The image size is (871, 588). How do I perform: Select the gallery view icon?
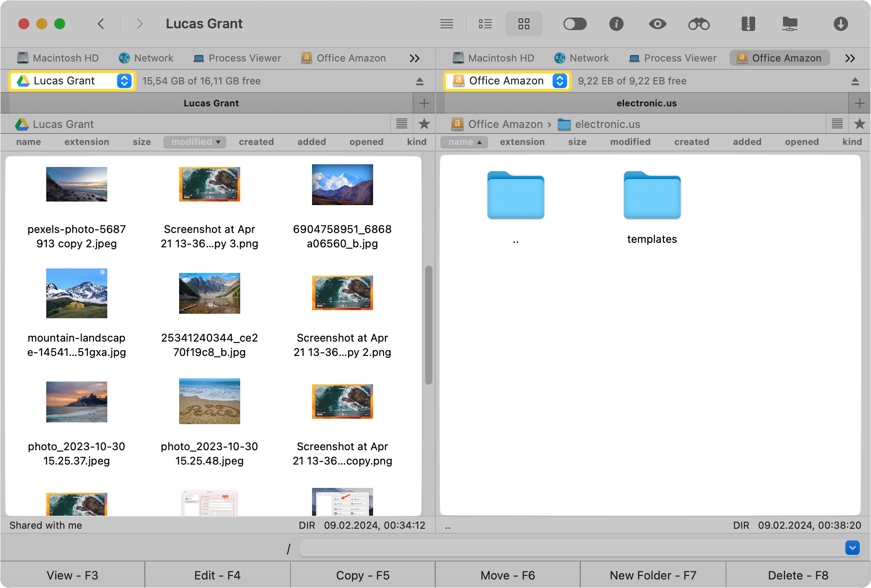click(x=524, y=24)
